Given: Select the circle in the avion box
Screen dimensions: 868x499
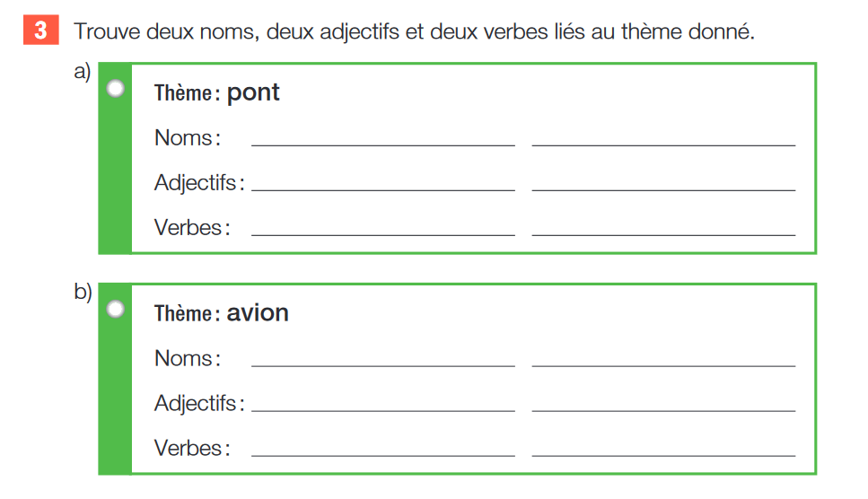Looking at the screenshot, I should coord(116,309).
